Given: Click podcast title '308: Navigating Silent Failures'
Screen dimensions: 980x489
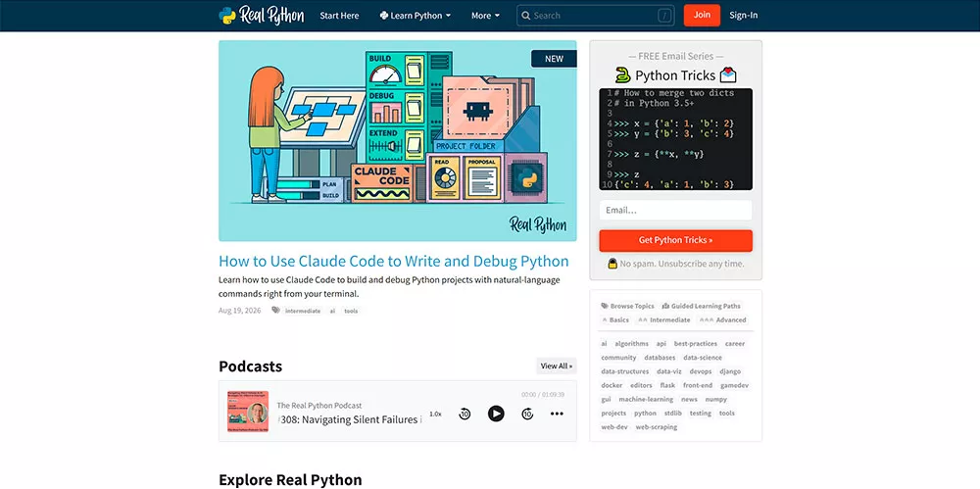Looking at the screenshot, I should click(350, 419).
